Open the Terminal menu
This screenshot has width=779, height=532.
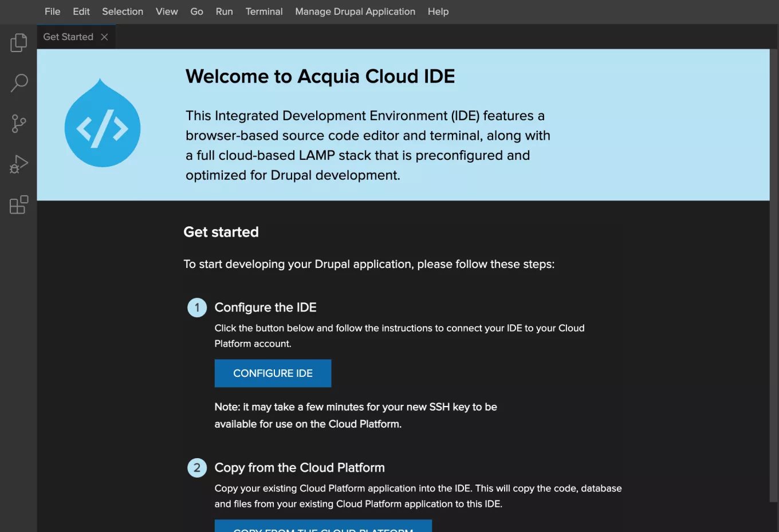click(264, 11)
